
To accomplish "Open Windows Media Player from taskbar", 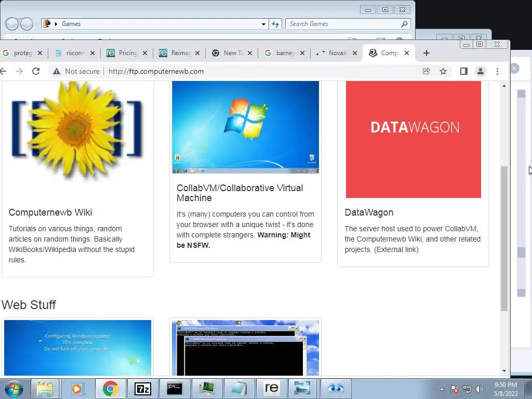I will (77, 389).
